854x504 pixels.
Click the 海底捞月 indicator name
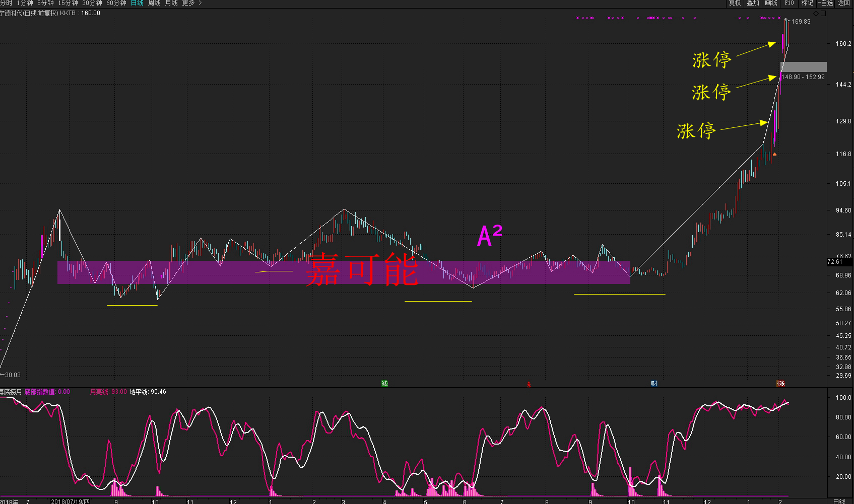tap(11, 392)
